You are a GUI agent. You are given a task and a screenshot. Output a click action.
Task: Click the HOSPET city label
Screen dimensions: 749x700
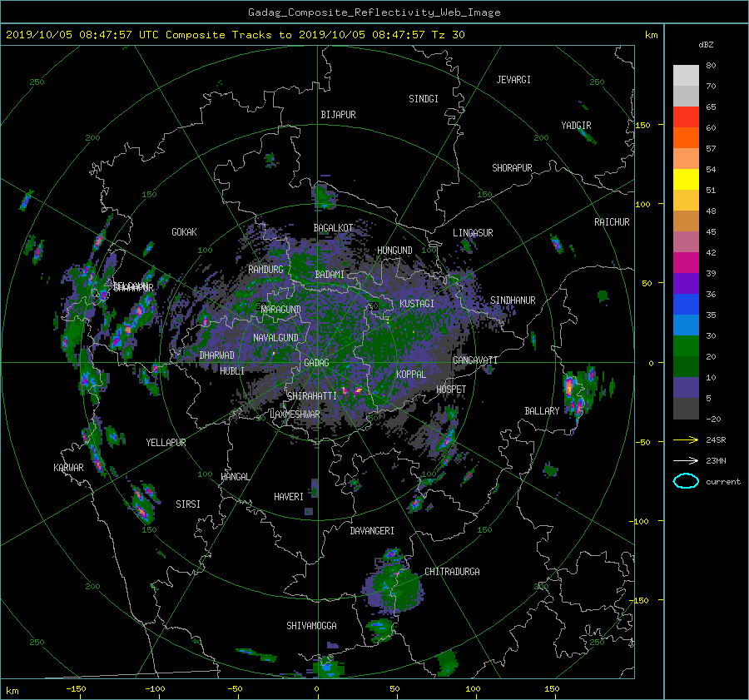pos(451,390)
